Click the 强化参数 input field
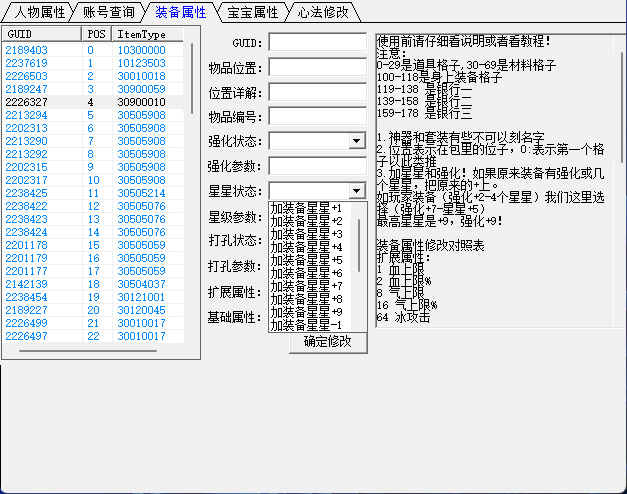Viewport: 627px width, 494px height. click(x=318, y=166)
